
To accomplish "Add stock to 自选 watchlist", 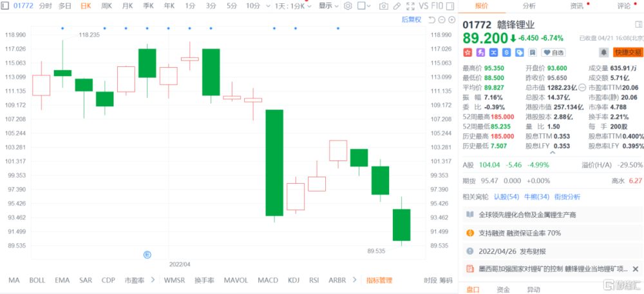I will 553,52.
